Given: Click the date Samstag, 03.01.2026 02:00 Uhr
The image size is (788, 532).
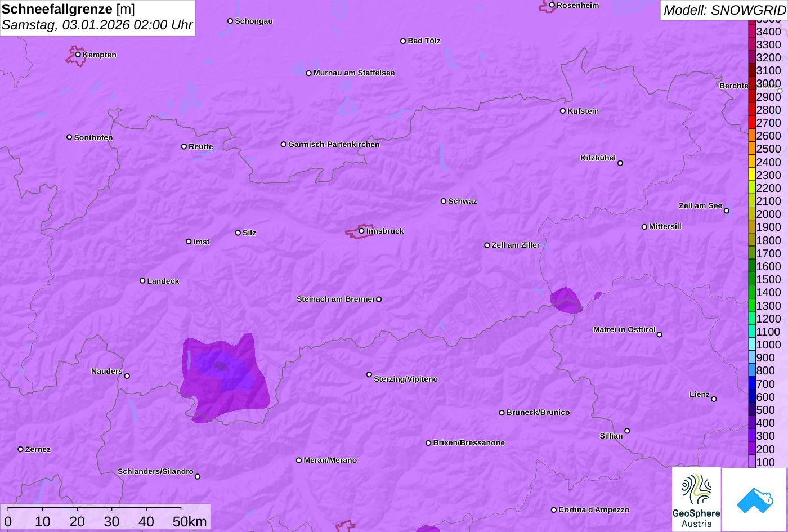Looking at the screenshot, I should [97, 25].
